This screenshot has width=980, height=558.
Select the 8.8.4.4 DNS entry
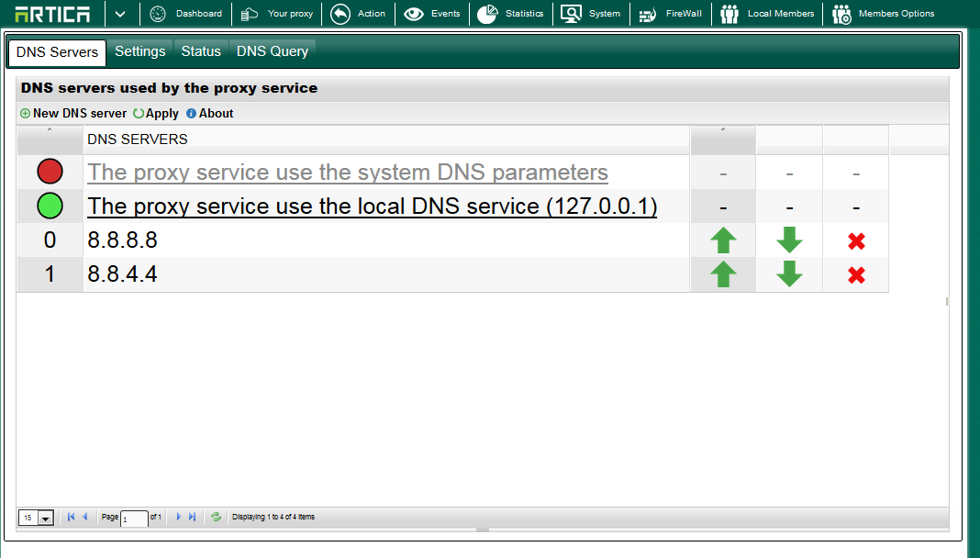click(123, 274)
